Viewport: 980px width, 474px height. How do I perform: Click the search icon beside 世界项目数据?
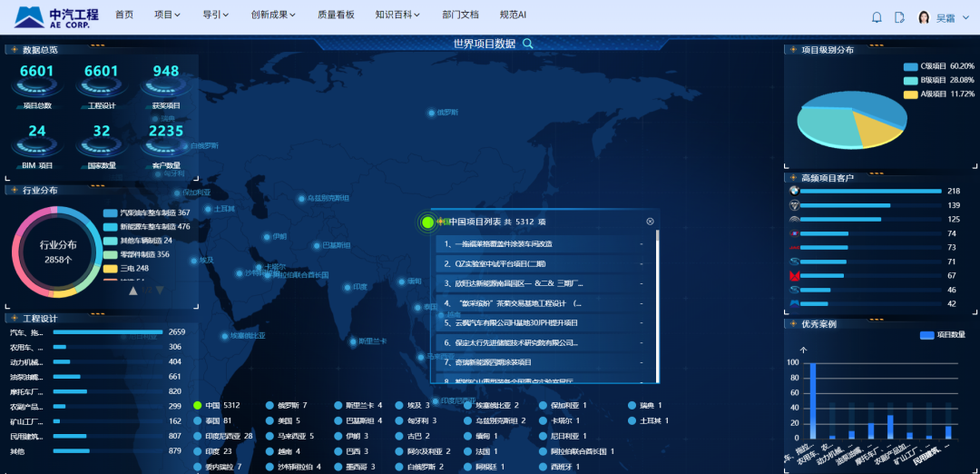[x=528, y=44]
